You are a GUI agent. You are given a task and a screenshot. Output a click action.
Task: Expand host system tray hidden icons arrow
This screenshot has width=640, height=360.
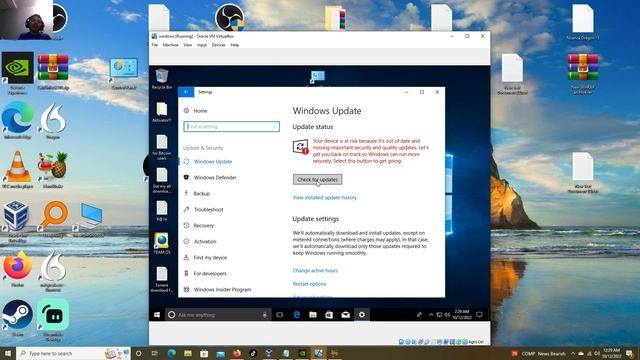[573, 353]
